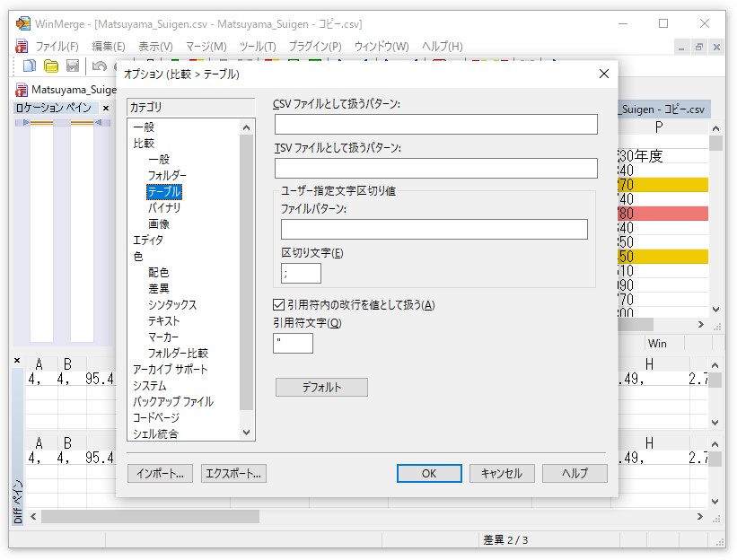
Task: Create a new comparison with the New icon
Action: coord(30,66)
